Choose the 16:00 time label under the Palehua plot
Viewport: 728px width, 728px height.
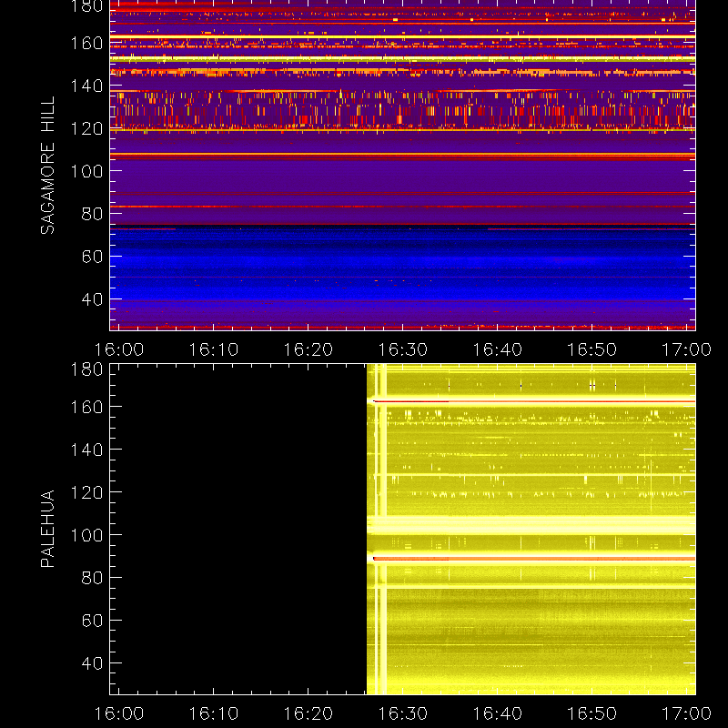[119, 713]
